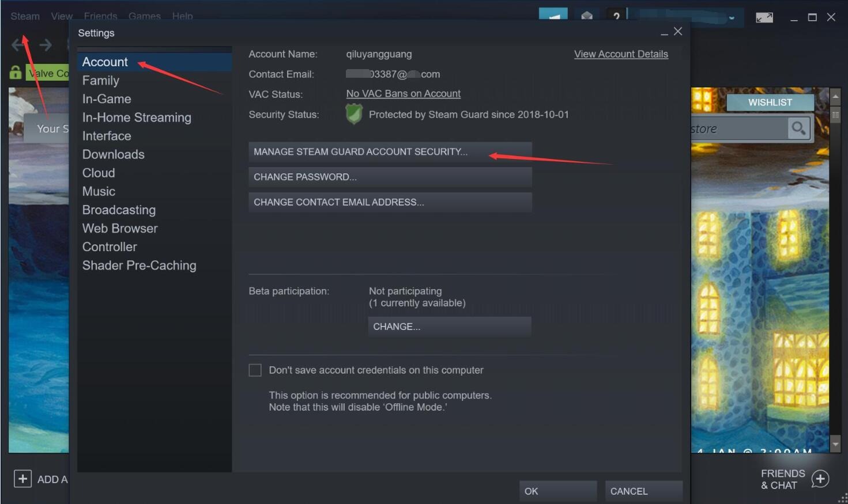
Task: Select the Downloads settings category
Action: point(113,154)
